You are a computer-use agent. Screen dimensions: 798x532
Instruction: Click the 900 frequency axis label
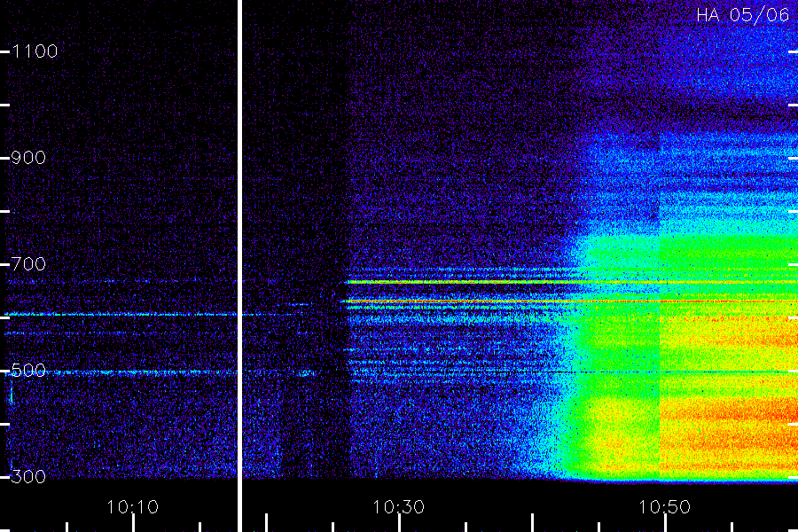point(28,158)
